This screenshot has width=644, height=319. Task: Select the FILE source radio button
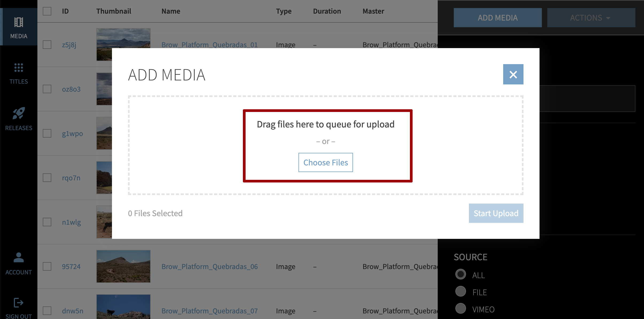460,291
